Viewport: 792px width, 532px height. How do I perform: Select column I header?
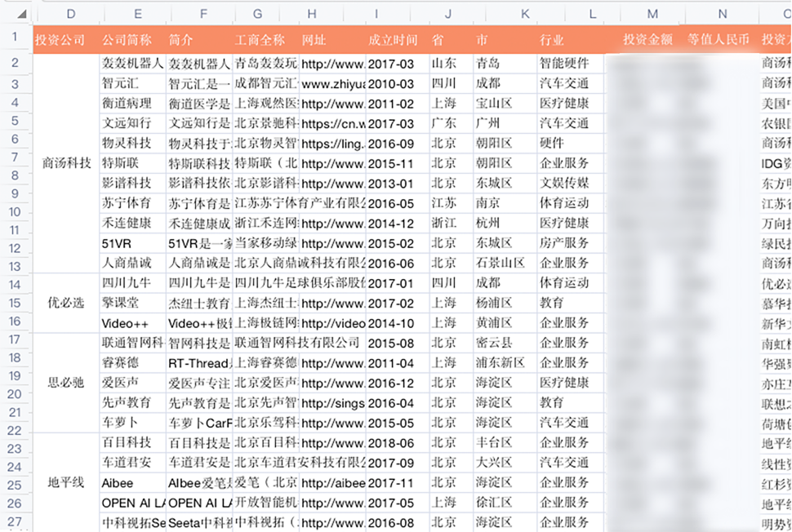coord(376,14)
